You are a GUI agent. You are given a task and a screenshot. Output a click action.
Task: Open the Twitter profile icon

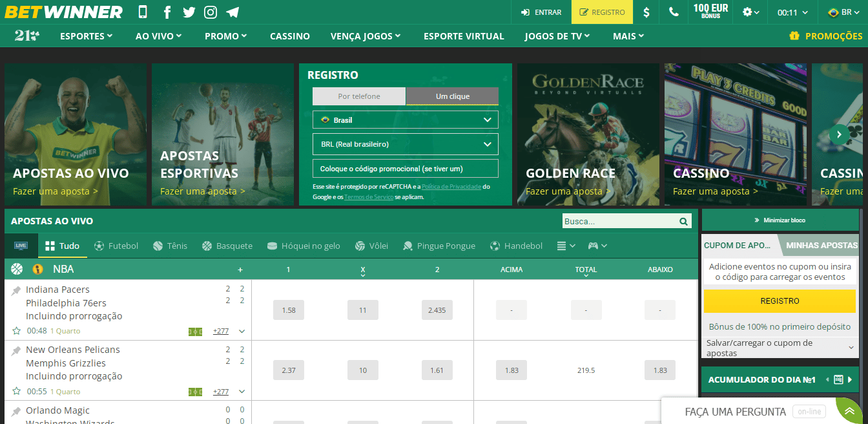tap(189, 12)
